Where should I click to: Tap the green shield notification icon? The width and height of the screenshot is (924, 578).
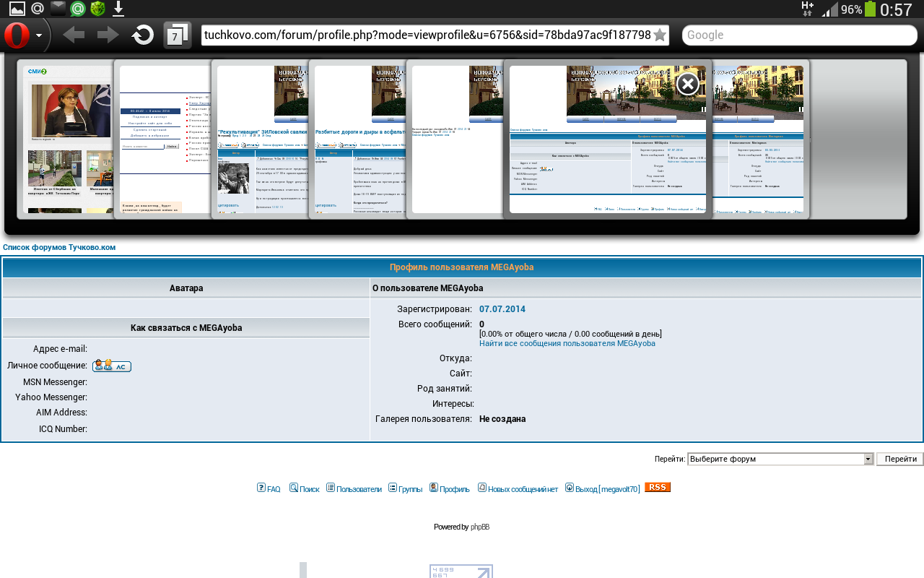[98, 9]
